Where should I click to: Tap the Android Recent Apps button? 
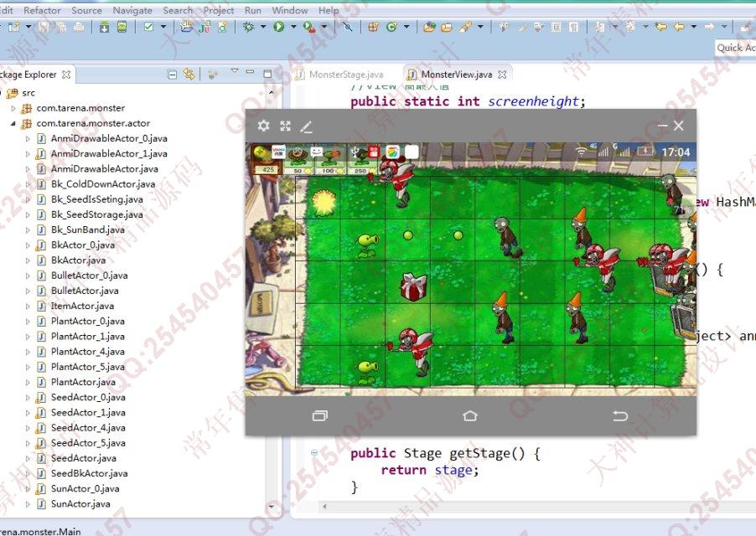pyautogui.click(x=319, y=415)
